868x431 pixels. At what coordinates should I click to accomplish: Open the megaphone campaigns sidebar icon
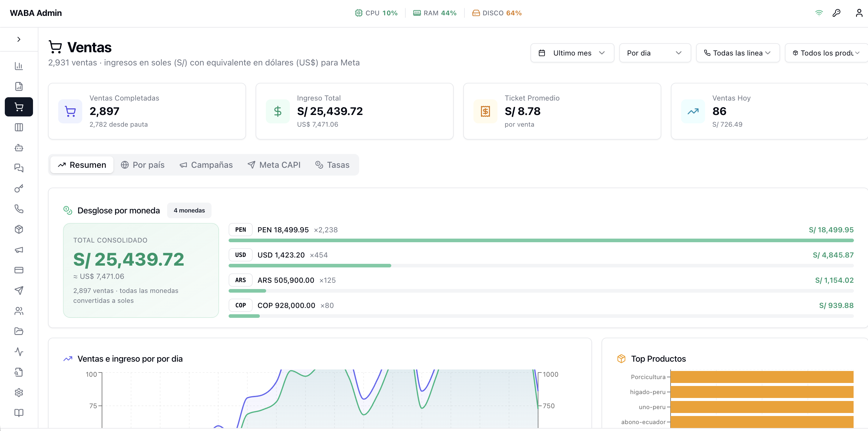[19, 250]
